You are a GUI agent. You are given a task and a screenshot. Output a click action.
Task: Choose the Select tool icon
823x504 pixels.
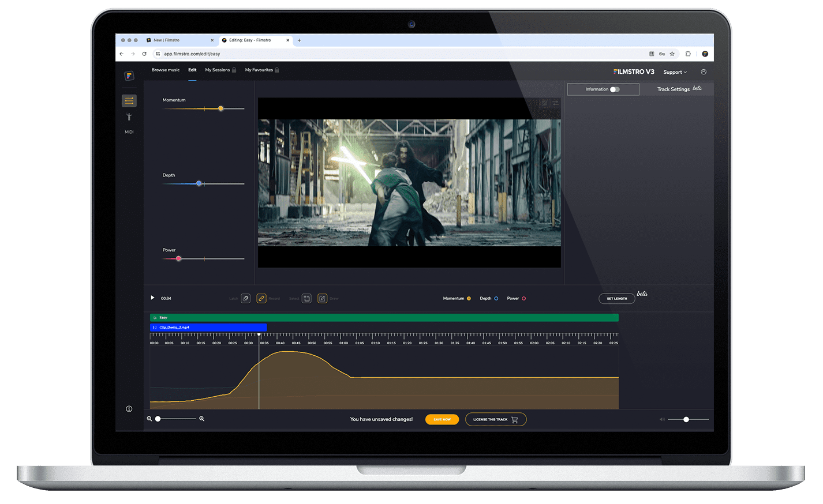click(x=306, y=299)
